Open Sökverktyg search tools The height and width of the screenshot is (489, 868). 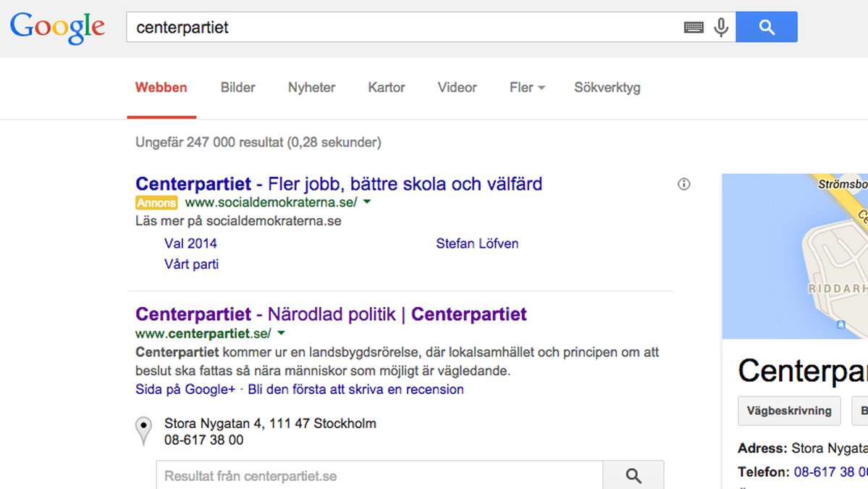[x=607, y=88]
